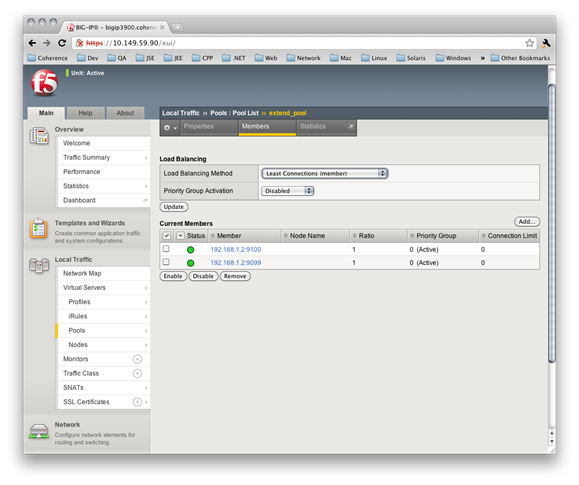Open the 192.168.1.2:9100 member link
Viewport: 579px width, 485px height.
pyautogui.click(x=236, y=250)
